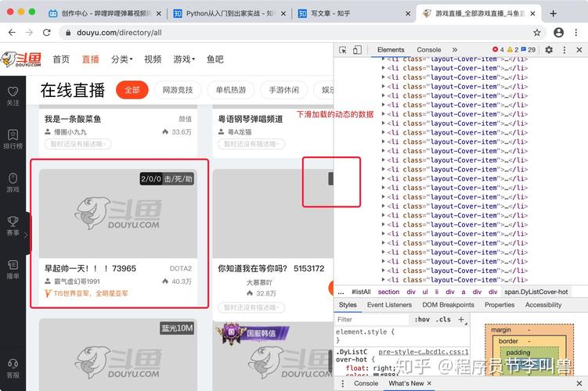Screen dimensions: 588x391
Task: Toggle the .cls class editor
Action: tap(443, 320)
